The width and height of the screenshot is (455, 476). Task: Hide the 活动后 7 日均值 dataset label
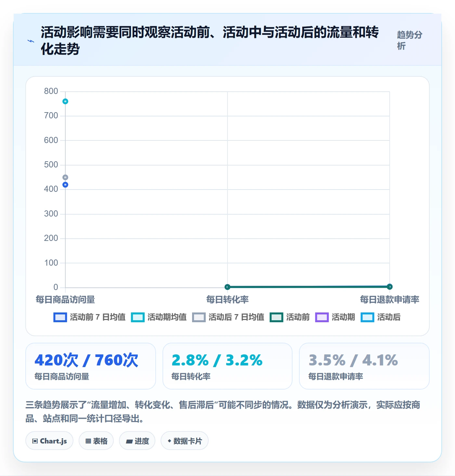coord(236,317)
